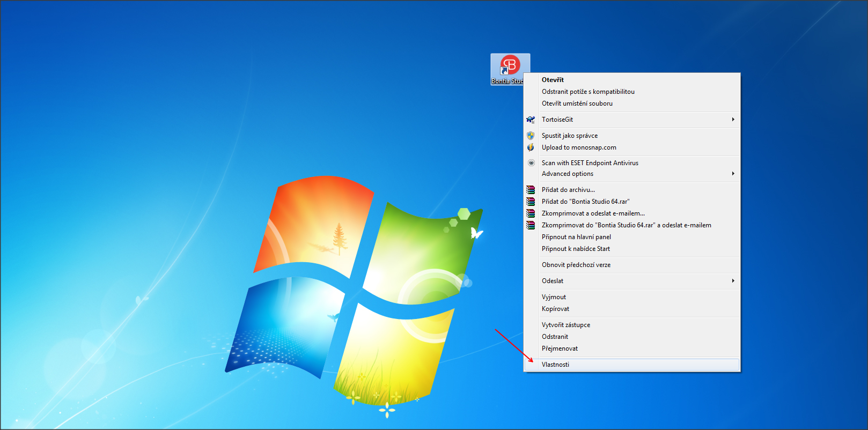This screenshot has width=868, height=430.
Task: Select Vytvořit zástupce
Action: click(632, 325)
